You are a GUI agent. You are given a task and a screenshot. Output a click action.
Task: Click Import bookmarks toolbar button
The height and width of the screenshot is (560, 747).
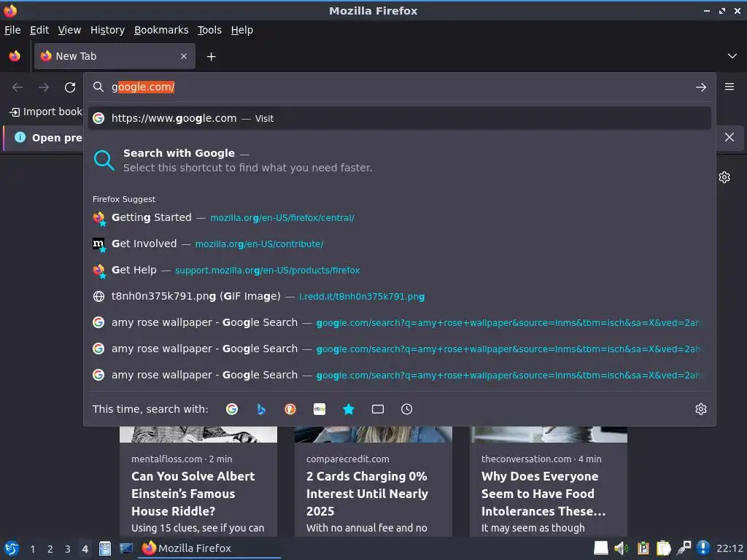point(46,112)
